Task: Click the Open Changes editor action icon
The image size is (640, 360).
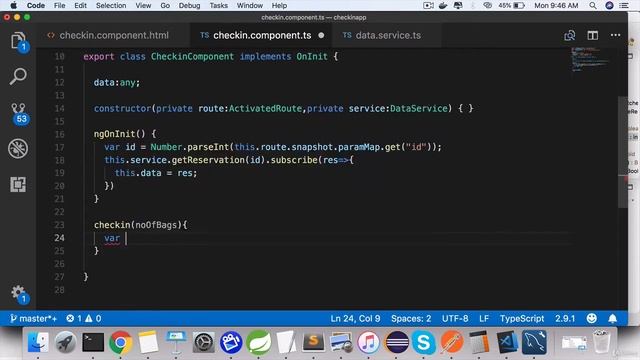Action: [569, 36]
